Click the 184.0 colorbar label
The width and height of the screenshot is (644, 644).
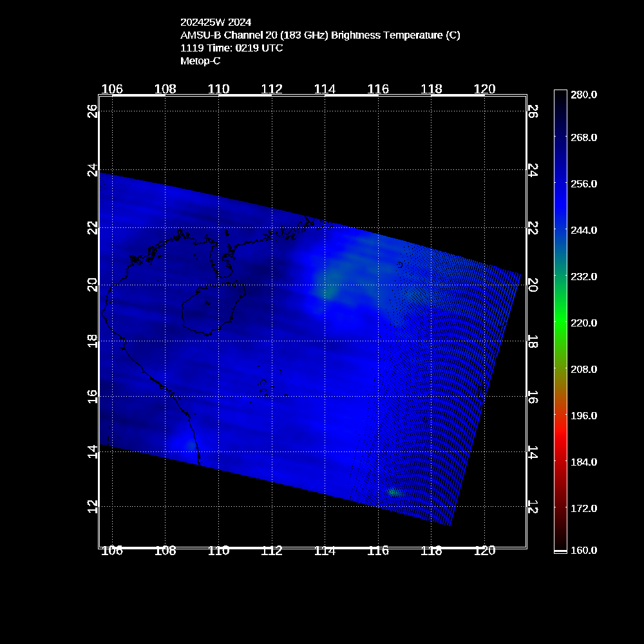click(x=583, y=462)
